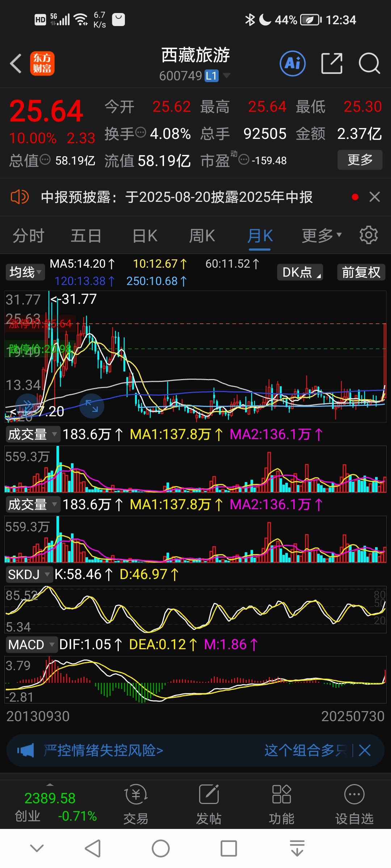This screenshot has height=868, width=391.
Task: Tap the navigation bar hide chevron
Action: [37, 848]
